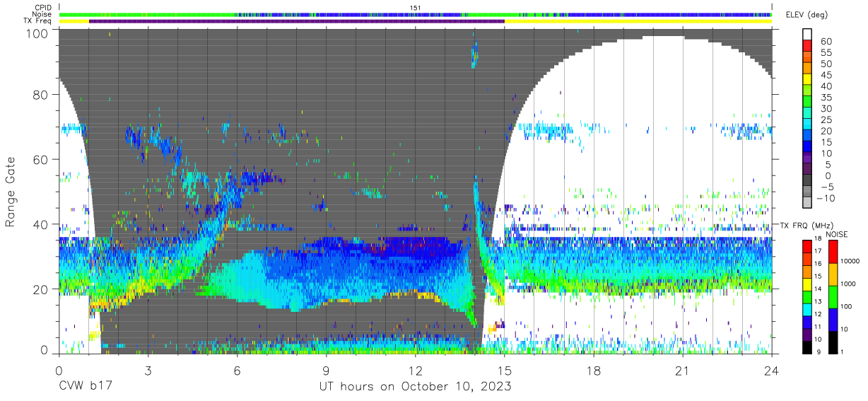Pick the white top swatch of elevation colorbar
Viewport: 868px width, 401px height.
tap(807, 34)
